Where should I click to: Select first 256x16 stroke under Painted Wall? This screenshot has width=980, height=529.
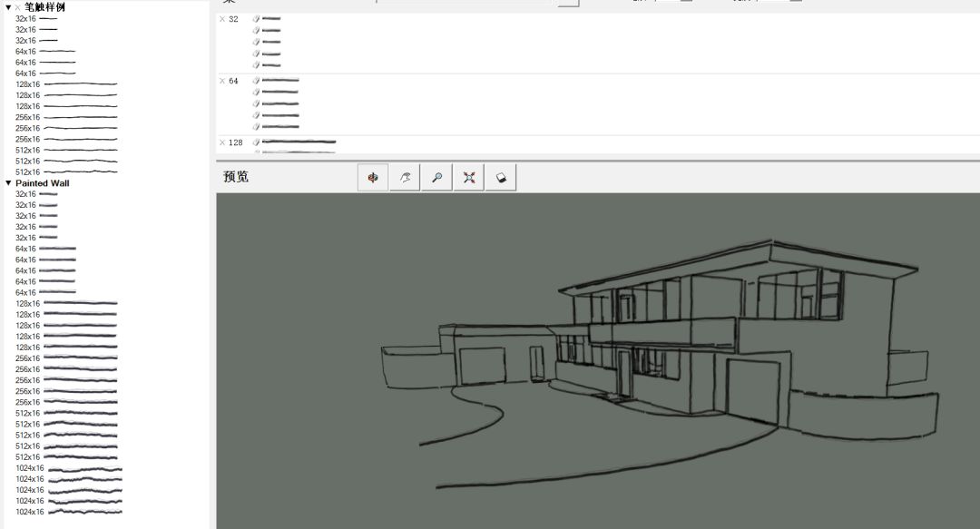click(66, 358)
